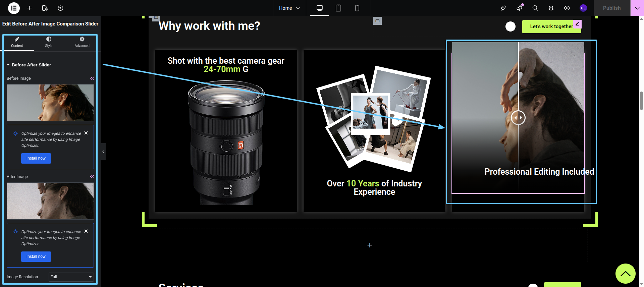This screenshot has height=287, width=644.
Task: Open the Advanced tab
Action: (82, 42)
